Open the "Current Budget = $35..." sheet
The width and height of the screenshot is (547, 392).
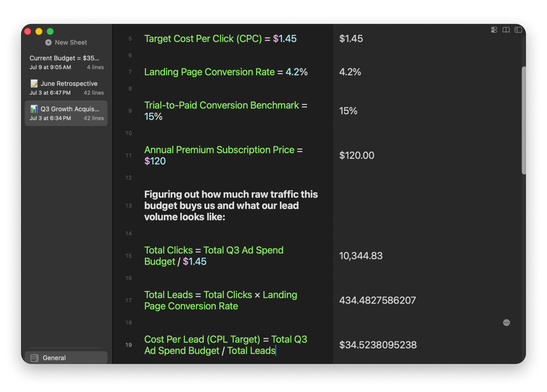click(x=66, y=62)
